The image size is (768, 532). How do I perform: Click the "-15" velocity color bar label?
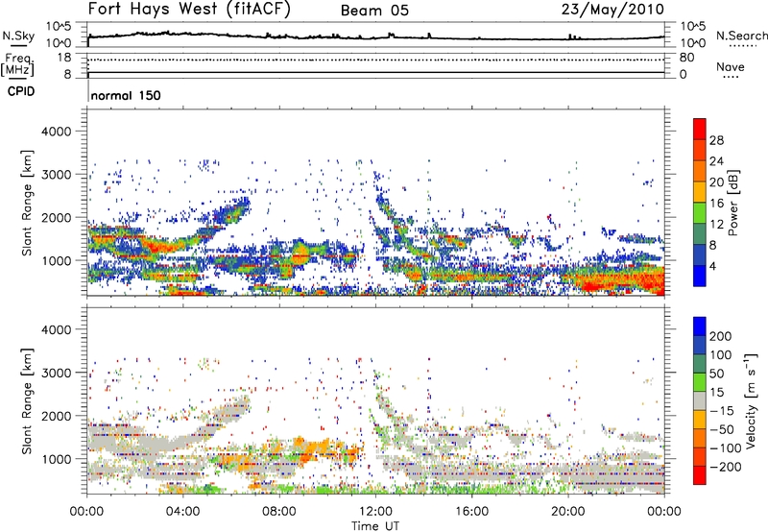[721, 411]
